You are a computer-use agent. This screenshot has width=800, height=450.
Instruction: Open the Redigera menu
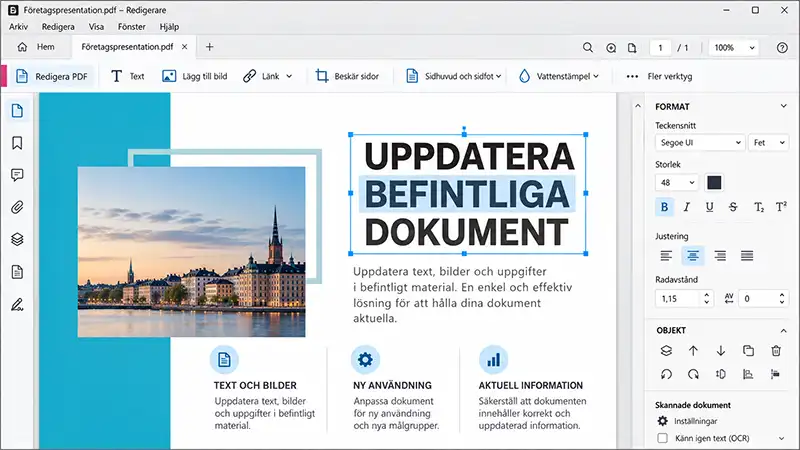click(x=58, y=27)
